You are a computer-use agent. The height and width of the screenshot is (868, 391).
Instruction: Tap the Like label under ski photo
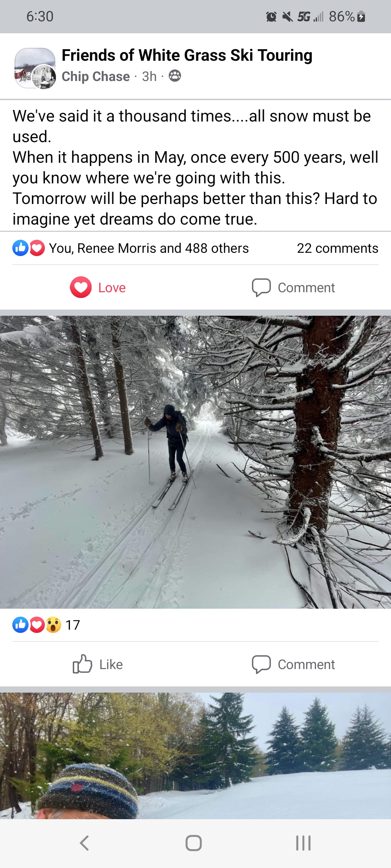click(x=111, y=665)
